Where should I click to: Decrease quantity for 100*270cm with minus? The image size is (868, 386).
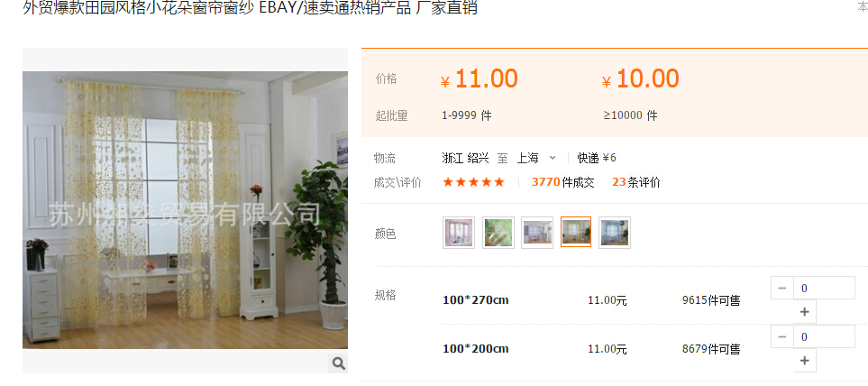[782, 288]
